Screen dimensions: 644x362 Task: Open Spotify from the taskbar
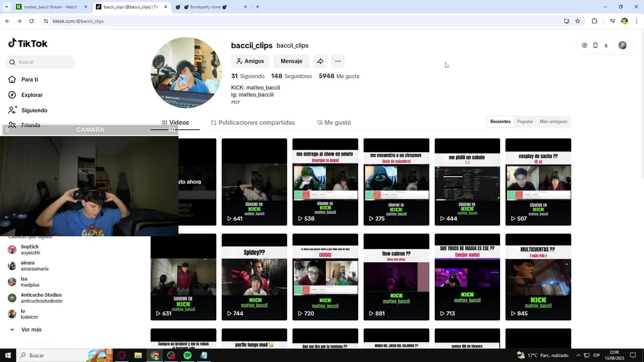[x=187, y=355]
